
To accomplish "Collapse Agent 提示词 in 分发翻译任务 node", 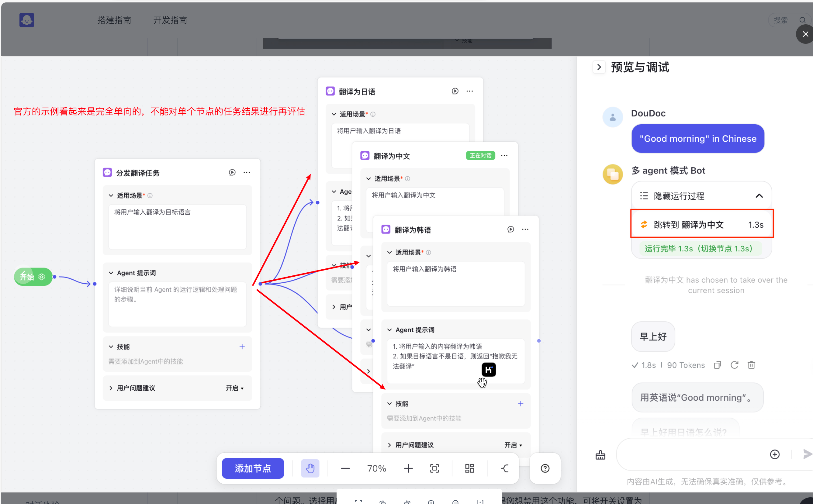I will tap(111, 273).
